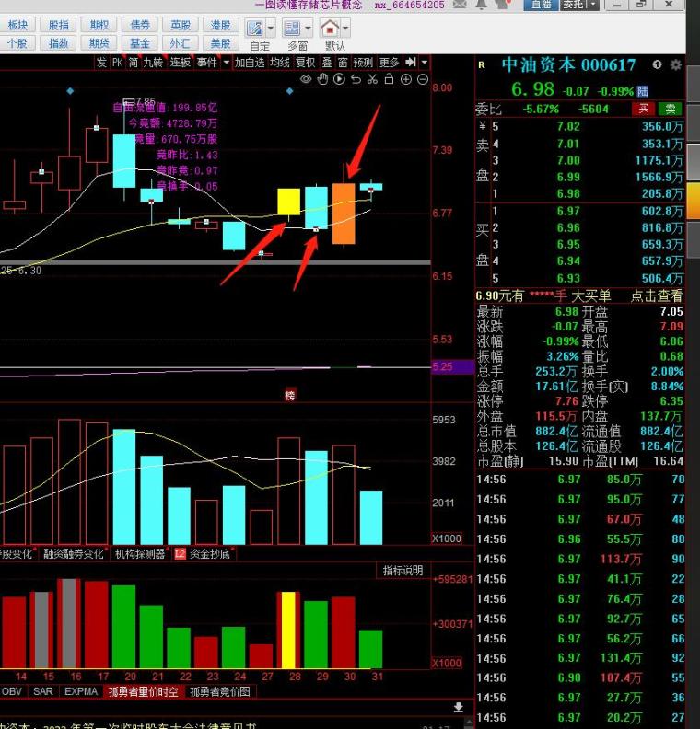Click the 自定 custom layout icon
Image resolution: width=700 pixels, height=729 pixels.
pyautogui.click(x=255, y=29)
